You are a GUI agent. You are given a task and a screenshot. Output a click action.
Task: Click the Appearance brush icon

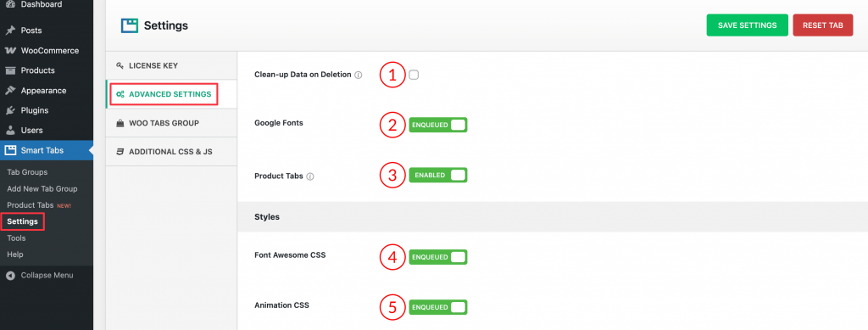10,90
